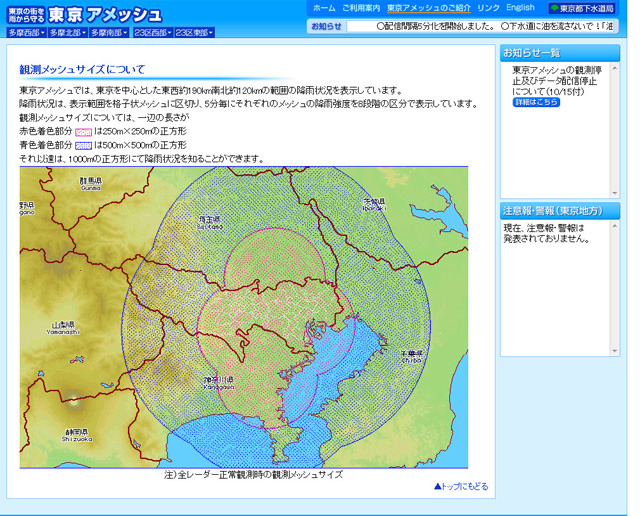Click the 東京アメッシュ logo

[x=105, y=15]
